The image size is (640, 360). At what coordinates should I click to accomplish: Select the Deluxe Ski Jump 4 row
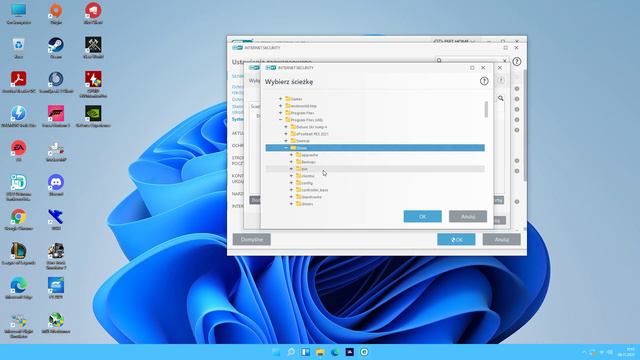[x=375, y=127]
